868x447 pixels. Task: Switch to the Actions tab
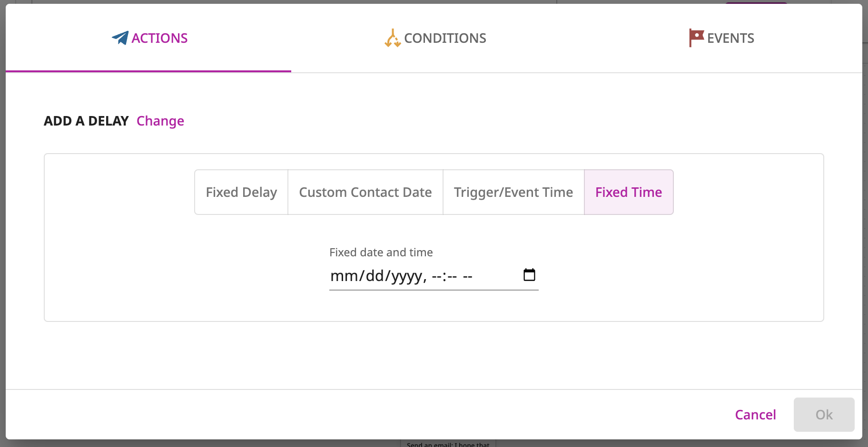click(x=148, y=38)
